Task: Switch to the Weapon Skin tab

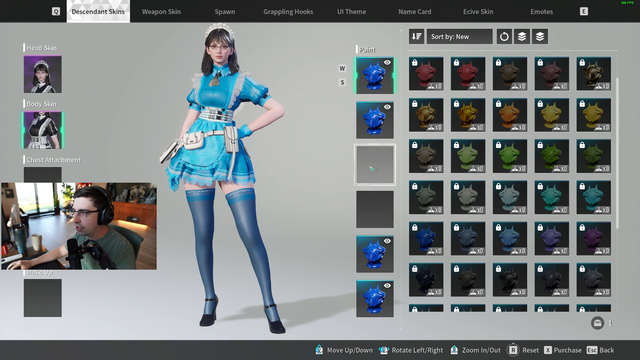Action: pyautogui.click(x=161, y=11)
